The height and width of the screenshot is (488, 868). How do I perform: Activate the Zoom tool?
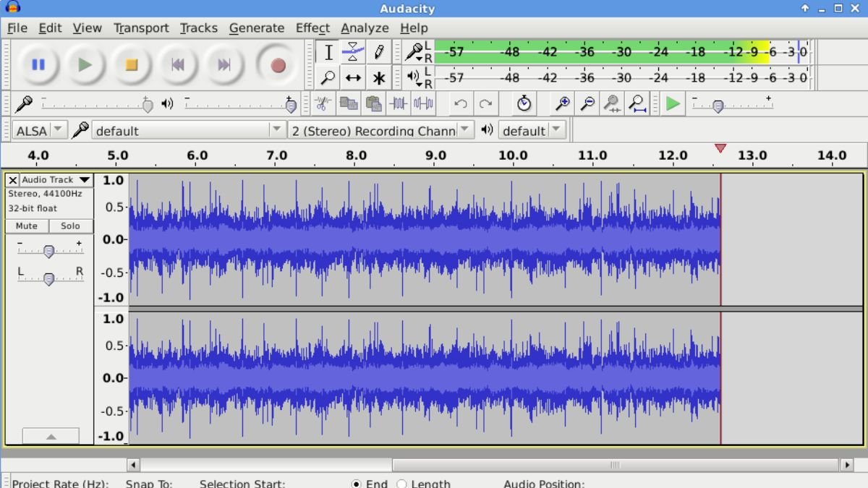click(x=328, y=77)
